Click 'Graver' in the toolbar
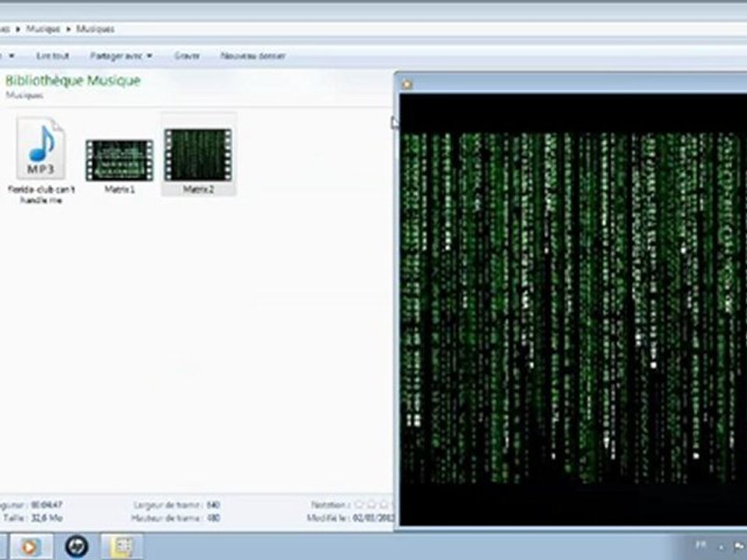The image size is (747, 560). click(x=187, y=56)
